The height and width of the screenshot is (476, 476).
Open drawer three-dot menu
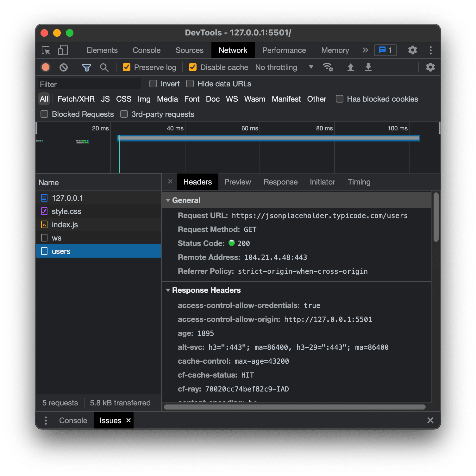pos(46,420)
